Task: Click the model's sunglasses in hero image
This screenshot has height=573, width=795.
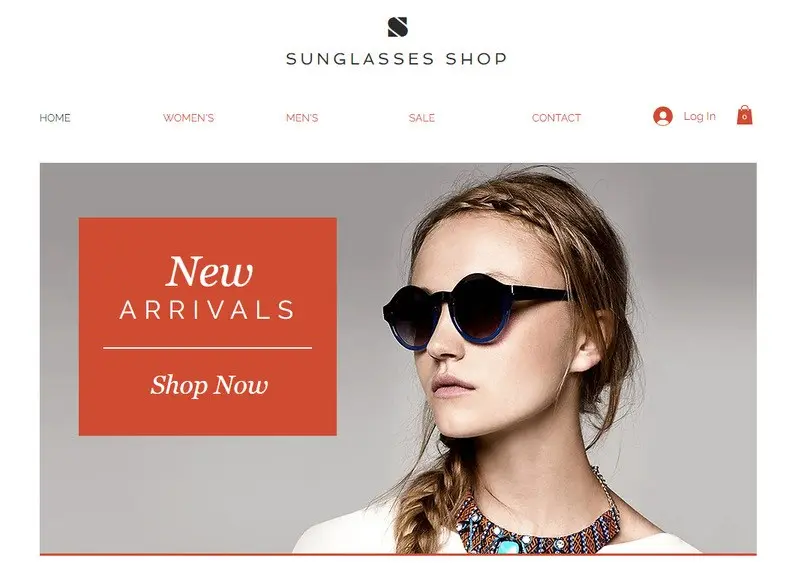Action: tap(477, 311)
